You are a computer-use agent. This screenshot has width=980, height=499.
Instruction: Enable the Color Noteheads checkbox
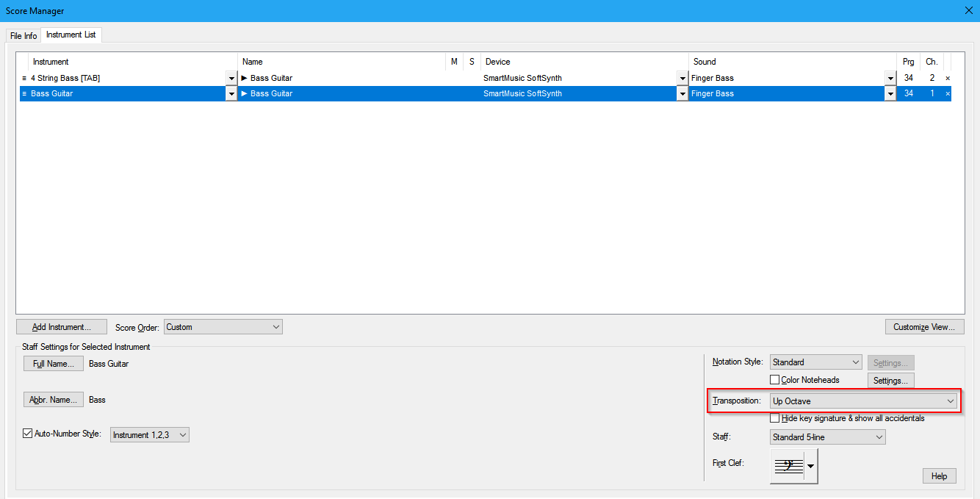[774, 380]
